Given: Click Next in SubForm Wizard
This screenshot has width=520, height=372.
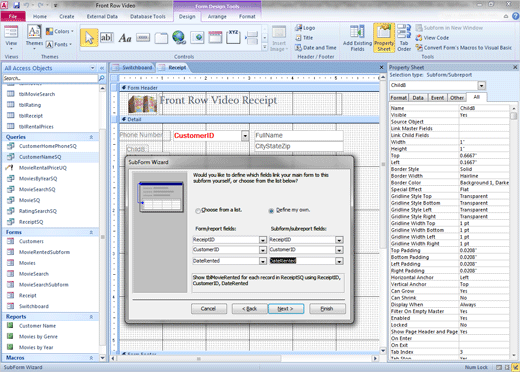Looking at the screenshot, I should [x=286, y=309].
